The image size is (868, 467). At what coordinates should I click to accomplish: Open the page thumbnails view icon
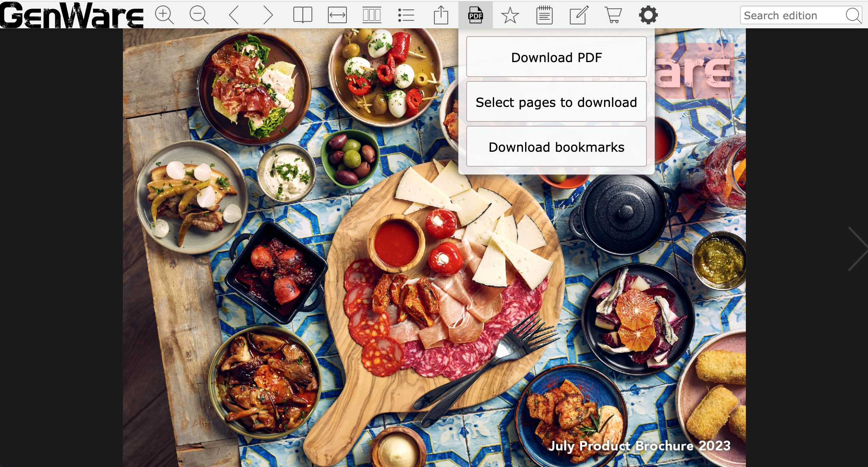click(x=372, y=15)
